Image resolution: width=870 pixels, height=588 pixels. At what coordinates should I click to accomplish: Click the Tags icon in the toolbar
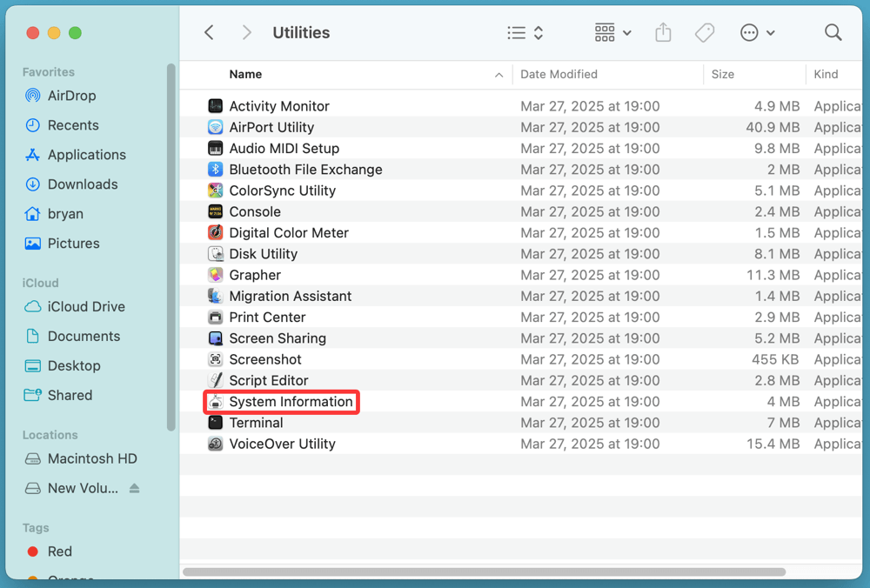pyautogui.click(x=704, y=32)
